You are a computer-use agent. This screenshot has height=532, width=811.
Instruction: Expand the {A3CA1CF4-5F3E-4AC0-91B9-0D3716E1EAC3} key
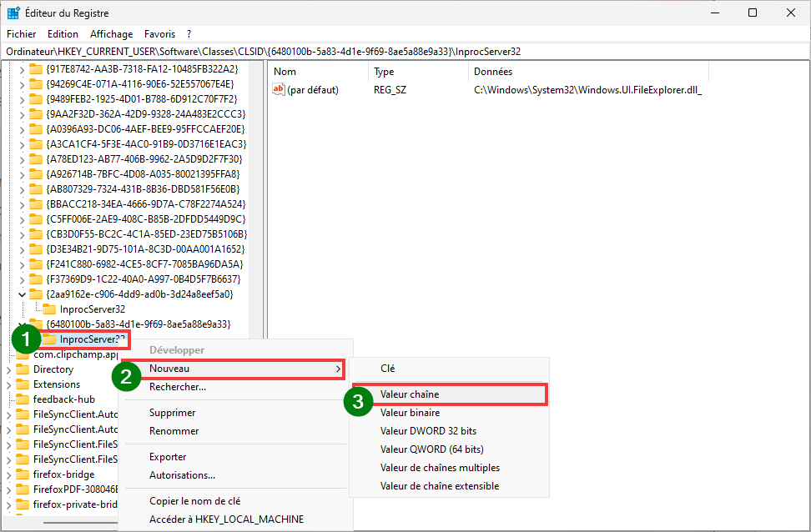(x=22, y=144)
